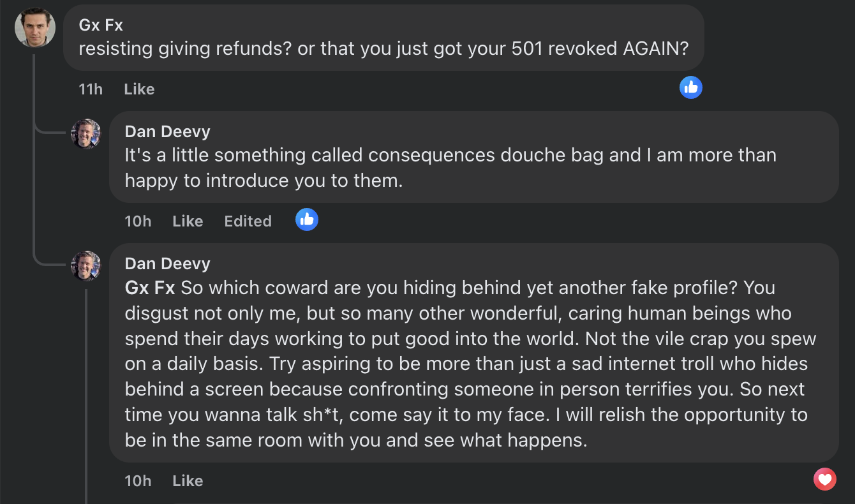View the heart reaction on the coward reply
The height and width of the screenshot is (504, 855).
(824, 479)
